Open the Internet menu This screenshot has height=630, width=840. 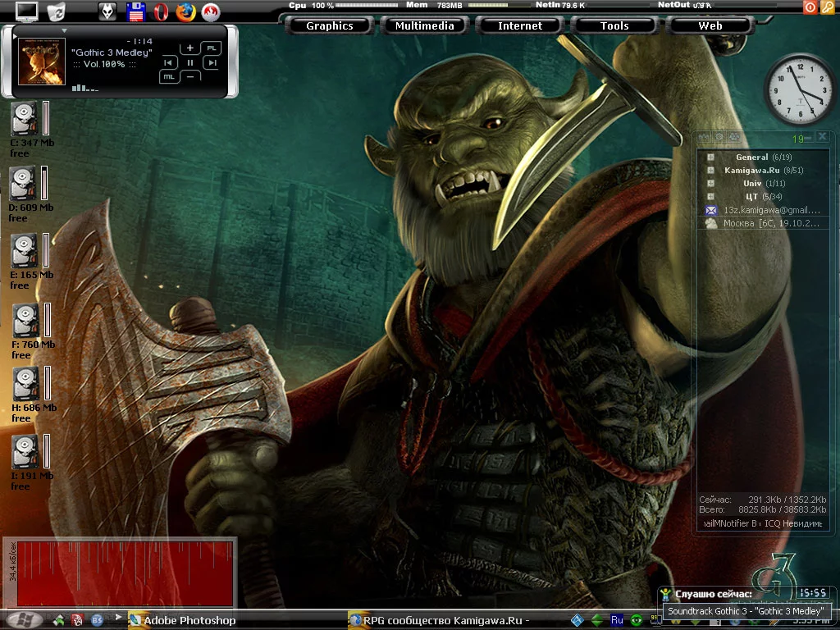[519, 25]
